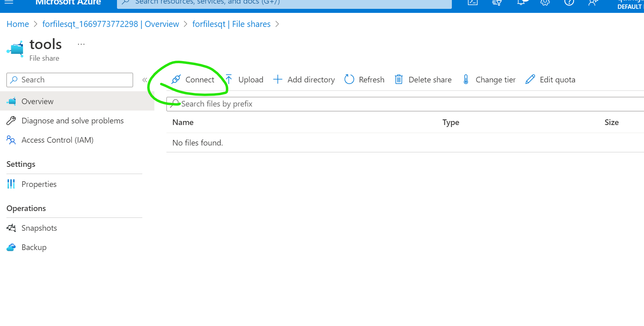Open Diagnose and solve problems
Viewport: 644px width, 326px height.
(x=72, y=121)
